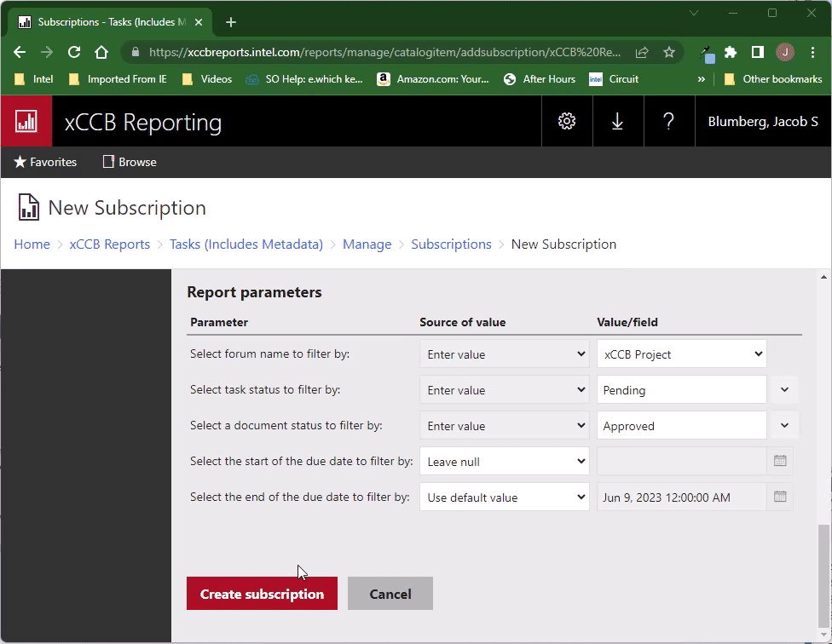
Task: Open the settings gear in the xCCB header
Action: [566, 121]
